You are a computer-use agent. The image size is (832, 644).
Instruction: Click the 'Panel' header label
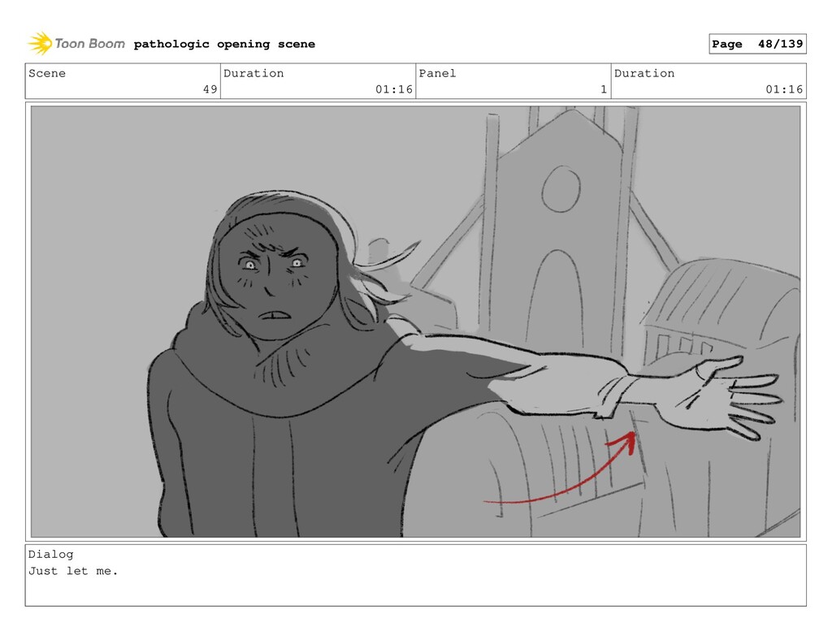click(437, 73)
